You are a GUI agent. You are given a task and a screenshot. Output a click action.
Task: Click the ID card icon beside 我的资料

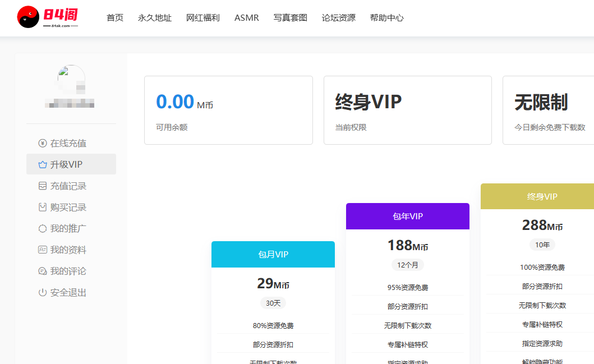click(x=43, y=250)
